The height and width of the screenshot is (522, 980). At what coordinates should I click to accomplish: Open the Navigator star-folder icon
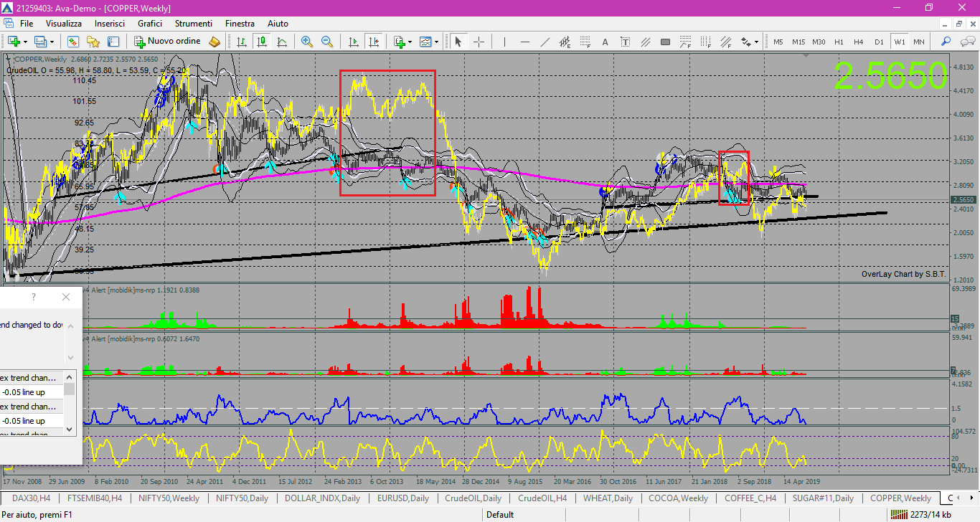click(x=93, y=42)
